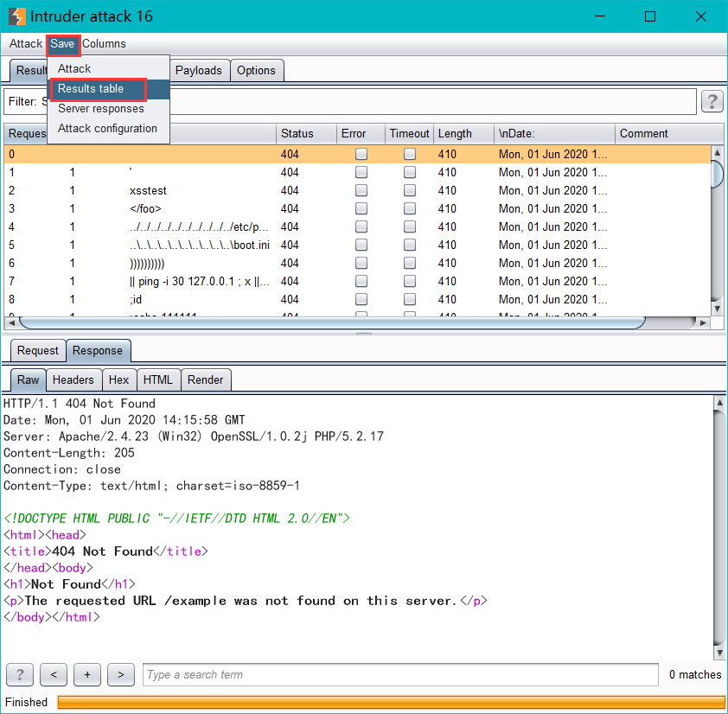Select the Hex view tab
Viewport: 728px width, 714px height.
point(118,379)
